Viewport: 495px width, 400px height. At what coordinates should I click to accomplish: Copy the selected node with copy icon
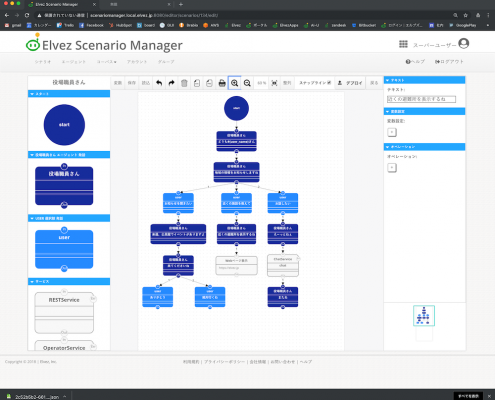pos(197,83)
